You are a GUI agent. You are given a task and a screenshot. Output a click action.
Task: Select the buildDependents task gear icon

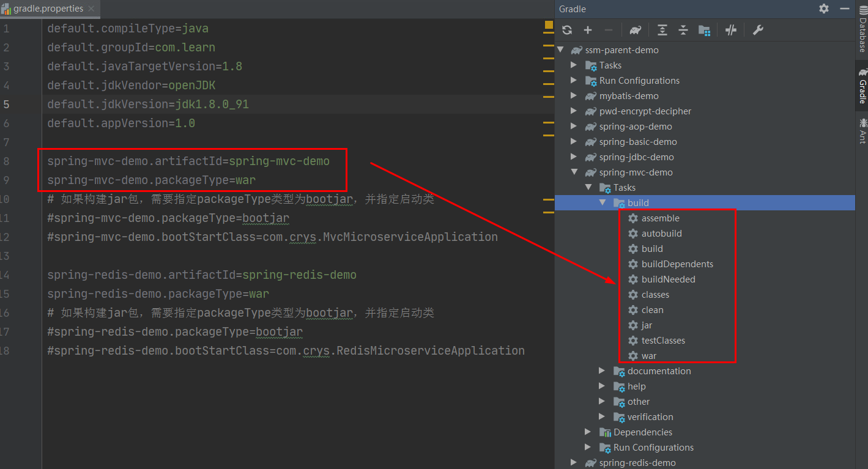633,264
